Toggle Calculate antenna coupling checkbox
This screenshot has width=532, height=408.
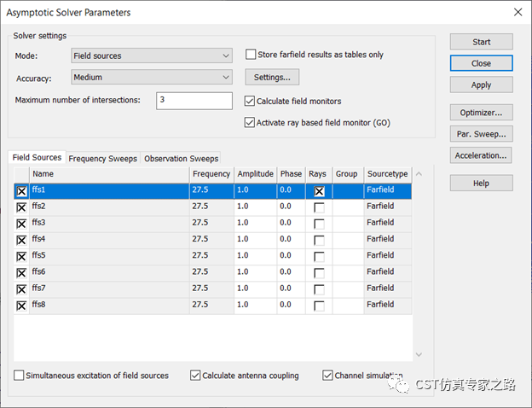(195, 376)
